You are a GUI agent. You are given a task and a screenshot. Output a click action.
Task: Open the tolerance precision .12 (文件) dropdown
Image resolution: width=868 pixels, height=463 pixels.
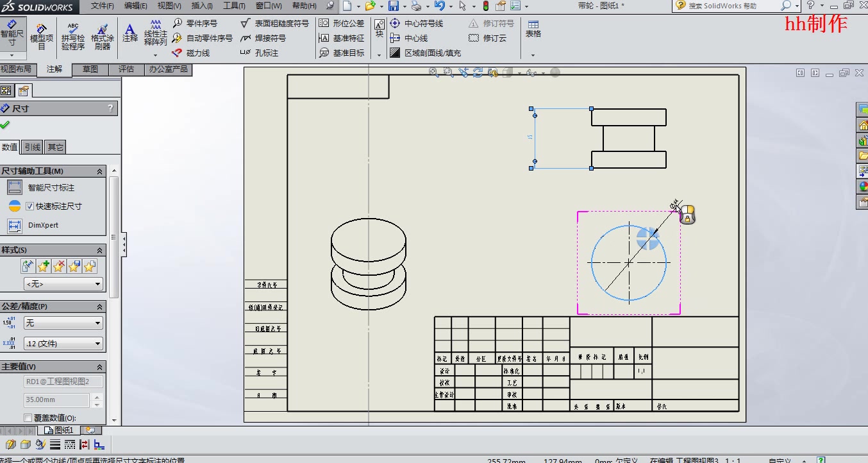coord(63,344)
